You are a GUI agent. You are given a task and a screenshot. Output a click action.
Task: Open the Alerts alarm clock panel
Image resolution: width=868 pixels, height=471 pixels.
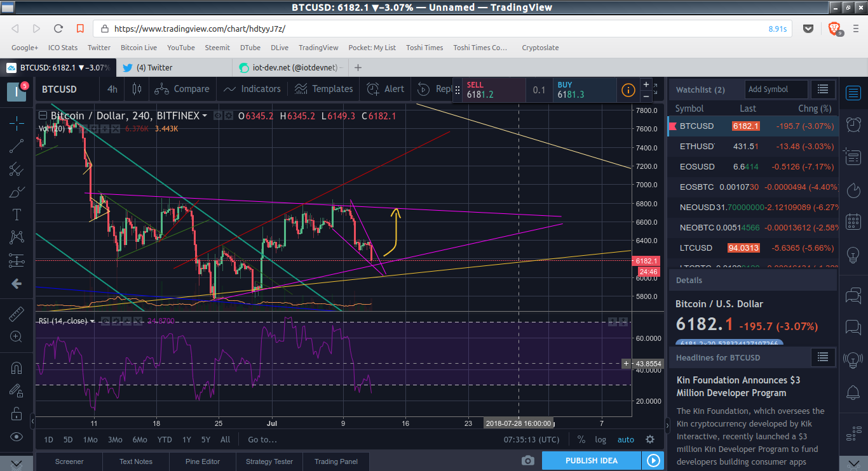pos(853,124)
